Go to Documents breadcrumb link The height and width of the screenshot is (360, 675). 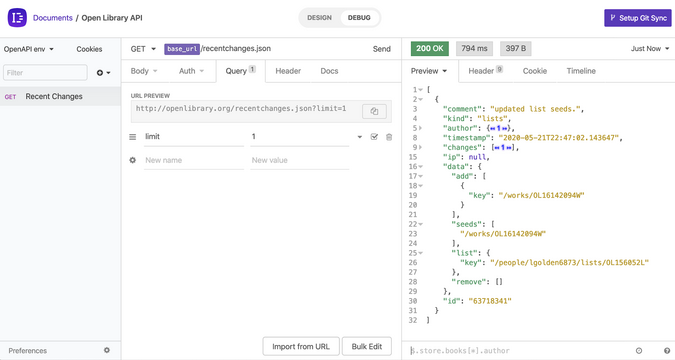(53, 18)
